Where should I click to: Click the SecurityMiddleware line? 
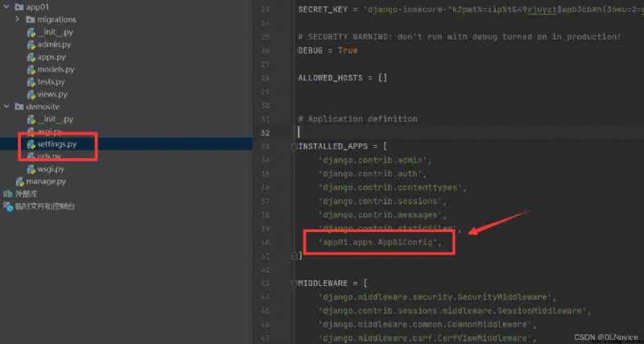(x=438, y=297)
